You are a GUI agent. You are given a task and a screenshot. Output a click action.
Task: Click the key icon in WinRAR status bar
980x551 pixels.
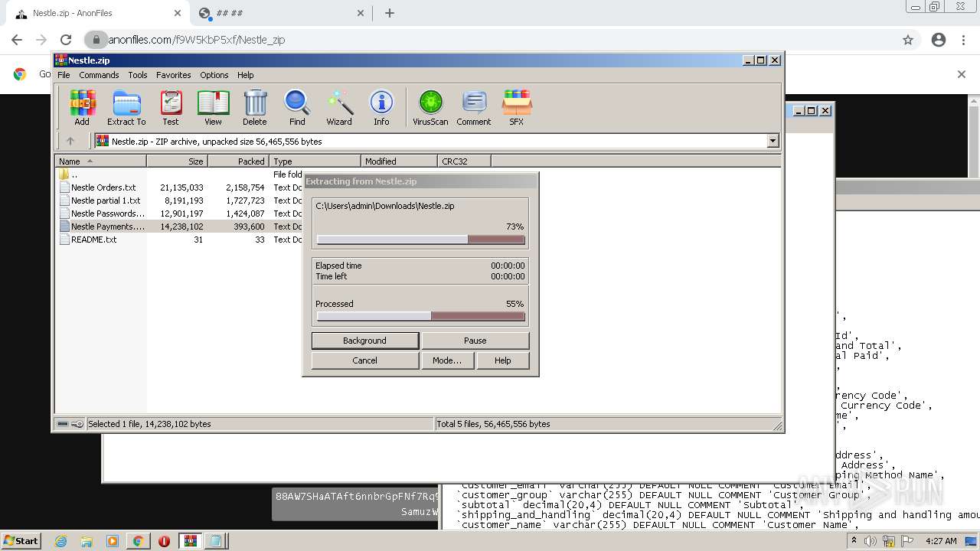(77, 424)
